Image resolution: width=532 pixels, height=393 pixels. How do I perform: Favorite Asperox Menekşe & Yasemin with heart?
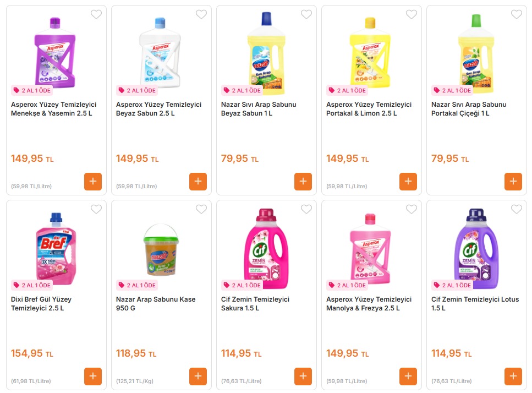point(96,14)
